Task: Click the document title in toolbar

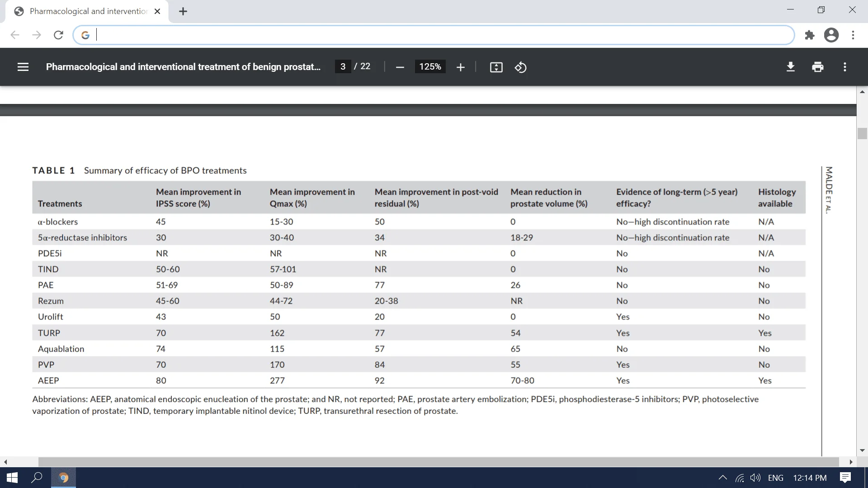Action: click(183, 67)
